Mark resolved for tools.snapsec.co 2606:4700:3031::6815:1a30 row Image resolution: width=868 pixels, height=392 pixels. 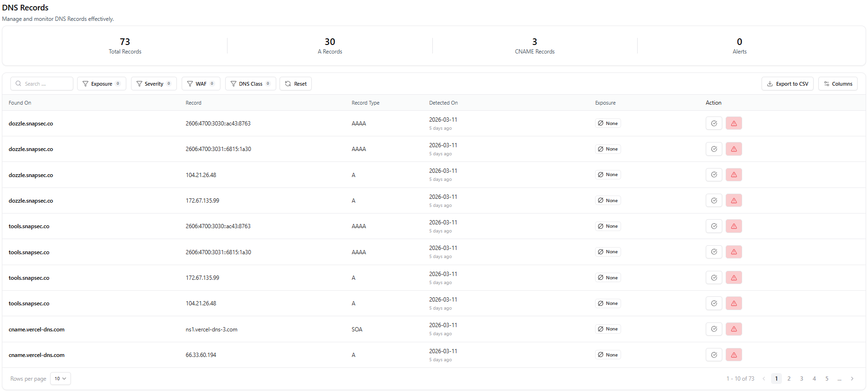[714, 252]
